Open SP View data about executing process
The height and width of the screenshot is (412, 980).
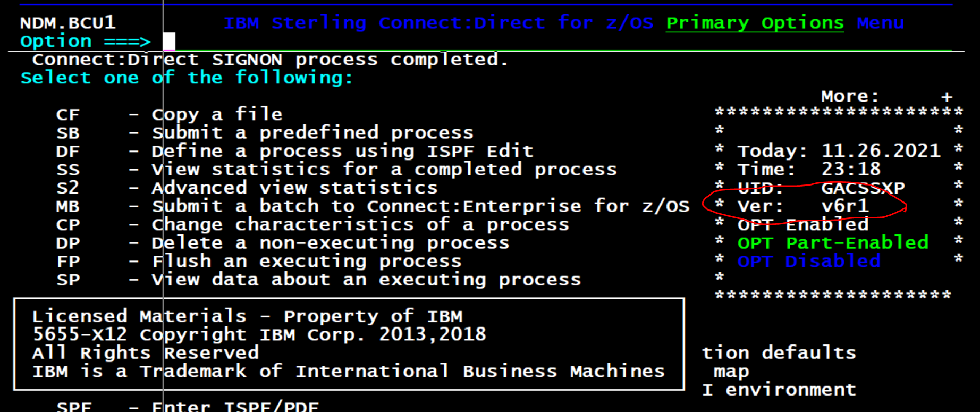[x=67, y=280]
